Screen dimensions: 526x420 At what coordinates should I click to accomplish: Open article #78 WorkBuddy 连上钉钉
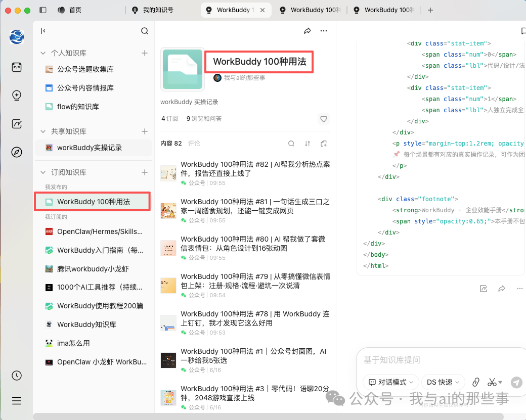[x=245, y=322]
